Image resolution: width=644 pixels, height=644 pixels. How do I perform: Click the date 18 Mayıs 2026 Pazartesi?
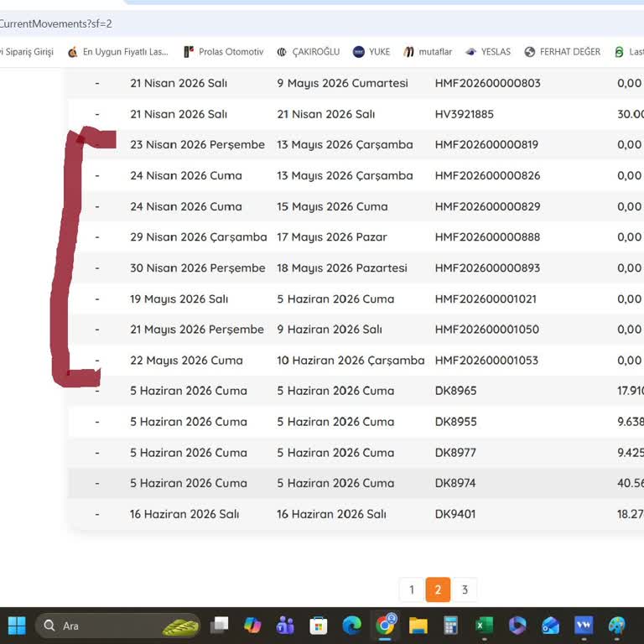(342, 268)
